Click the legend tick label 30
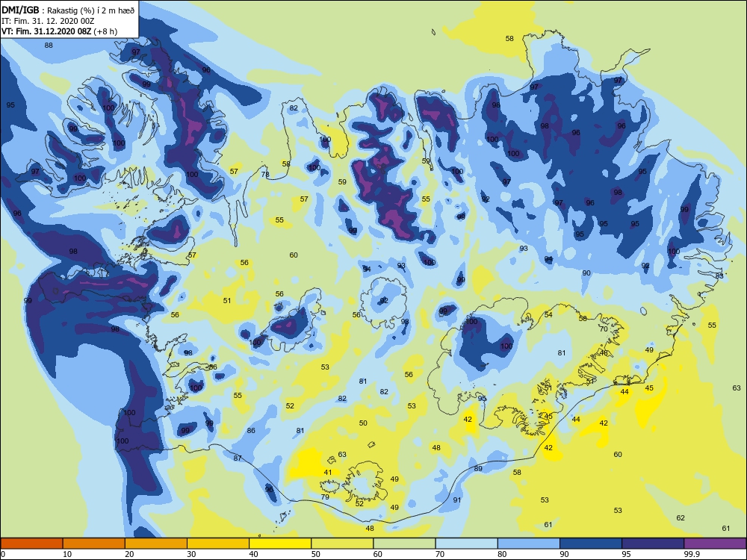 pos(191,554)
